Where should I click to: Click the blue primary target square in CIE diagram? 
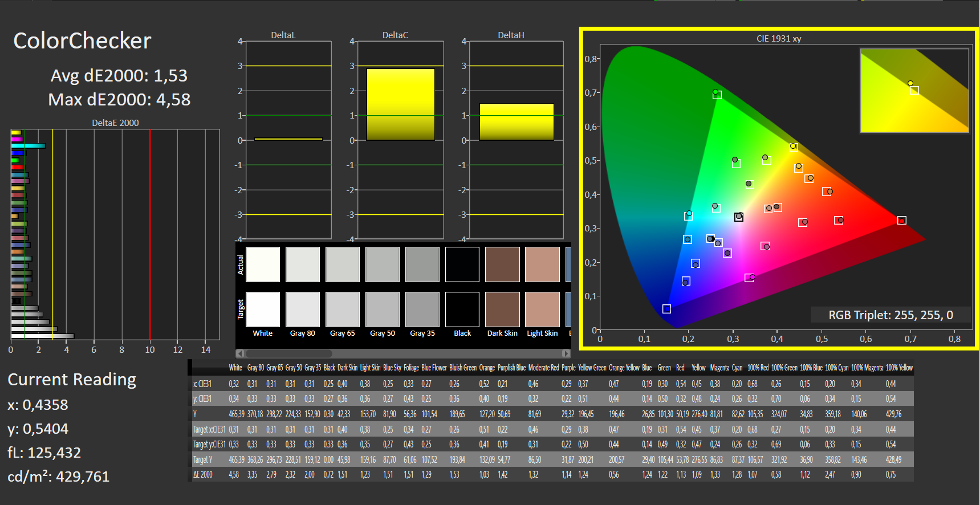point(666,309)
